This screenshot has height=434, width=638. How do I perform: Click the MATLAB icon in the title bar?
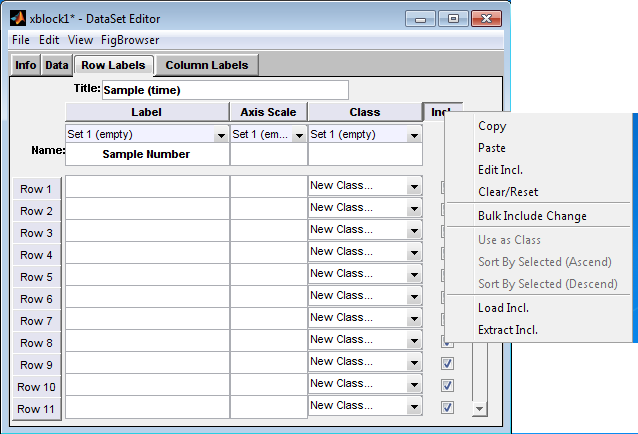tap(18, 19)
